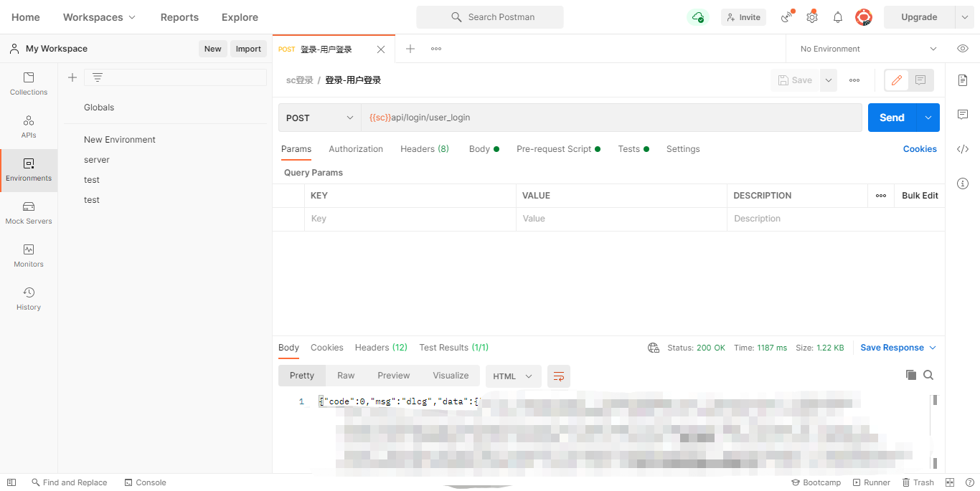The height and width of the screenshot is (491, 980).
Task: Open the code snippet pane icon
Action: tap(963, 149)
